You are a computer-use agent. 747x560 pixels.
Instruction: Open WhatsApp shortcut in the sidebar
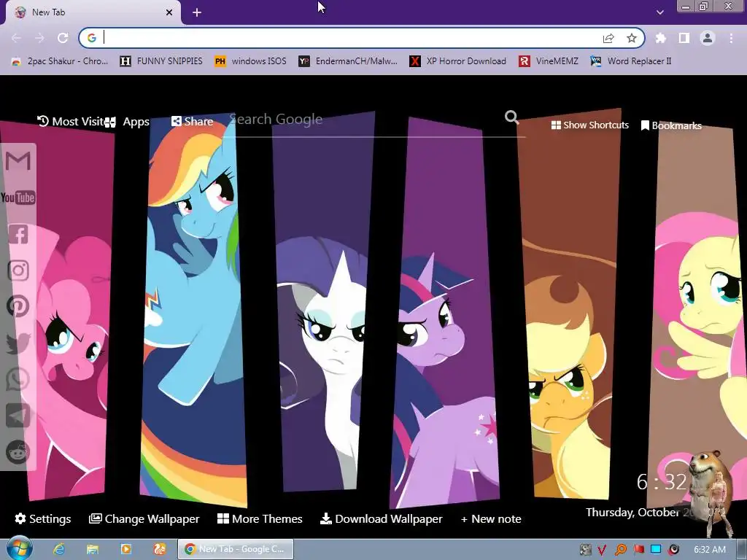click(x=18, y=379)
